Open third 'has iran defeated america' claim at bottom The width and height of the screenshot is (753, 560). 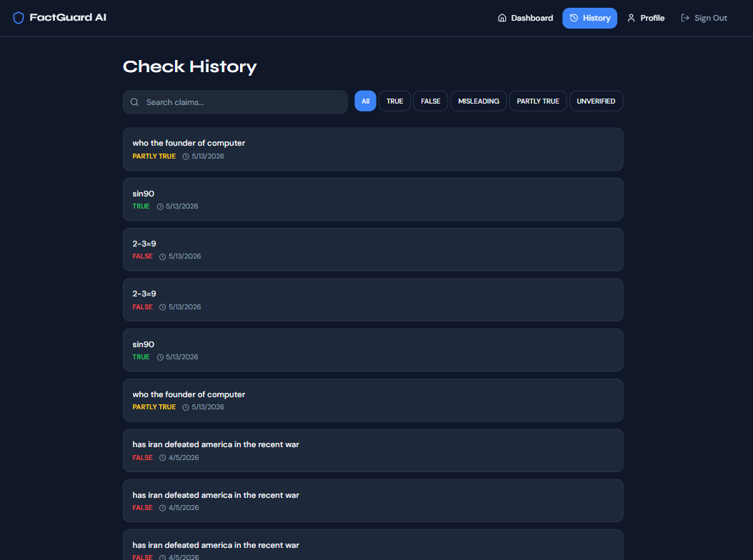[x=373, y=545]
